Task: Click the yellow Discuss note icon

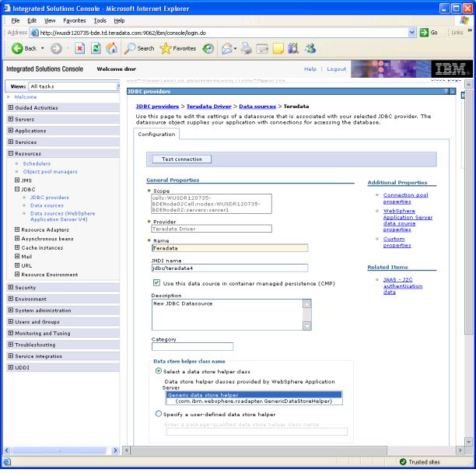Action: [x=278, y=48]
